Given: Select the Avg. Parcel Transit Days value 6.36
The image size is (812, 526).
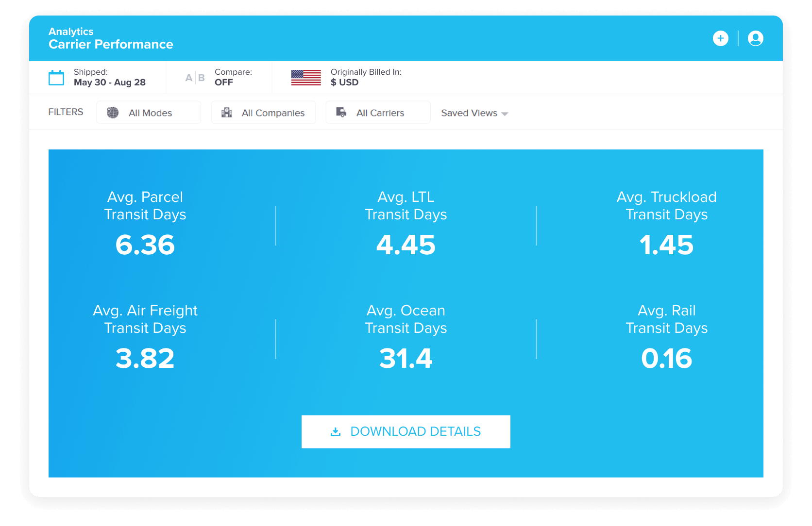Looking at the screenshot, I should tap(145, 245).
